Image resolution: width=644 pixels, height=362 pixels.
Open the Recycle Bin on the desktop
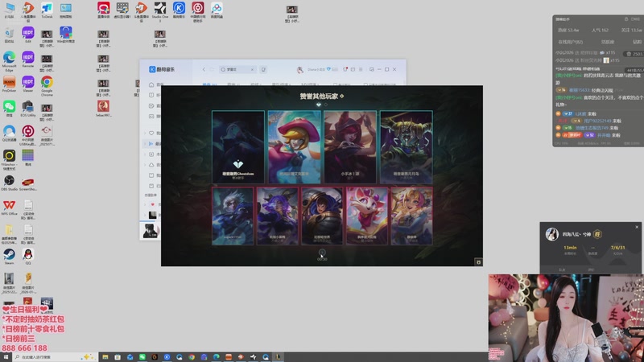coord(9,35)
